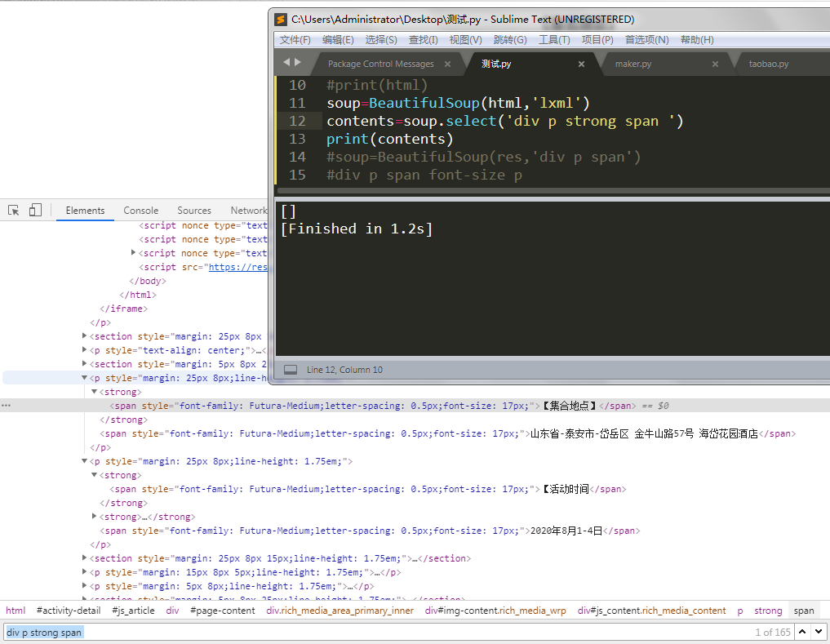Expand the third script nonce node
The height and width of the screenshot is (644, 830).
(133, 253)
